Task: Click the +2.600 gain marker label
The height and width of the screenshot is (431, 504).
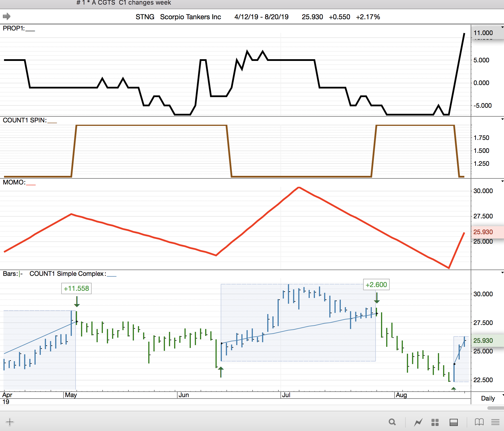Action: 376,284
